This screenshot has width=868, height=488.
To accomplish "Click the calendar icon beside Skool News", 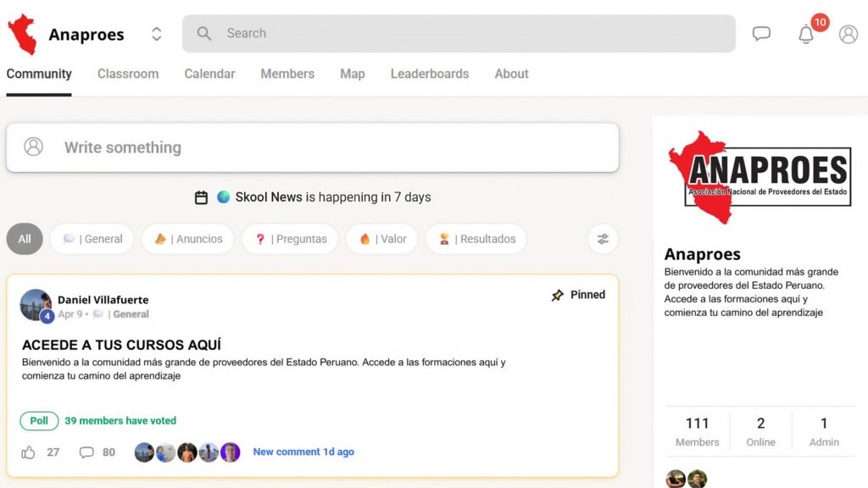I will tap(201, 197).
